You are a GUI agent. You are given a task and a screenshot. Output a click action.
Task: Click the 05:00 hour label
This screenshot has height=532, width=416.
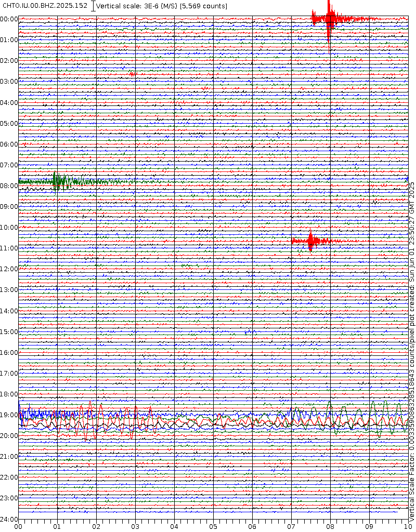(x=9, y=124)
